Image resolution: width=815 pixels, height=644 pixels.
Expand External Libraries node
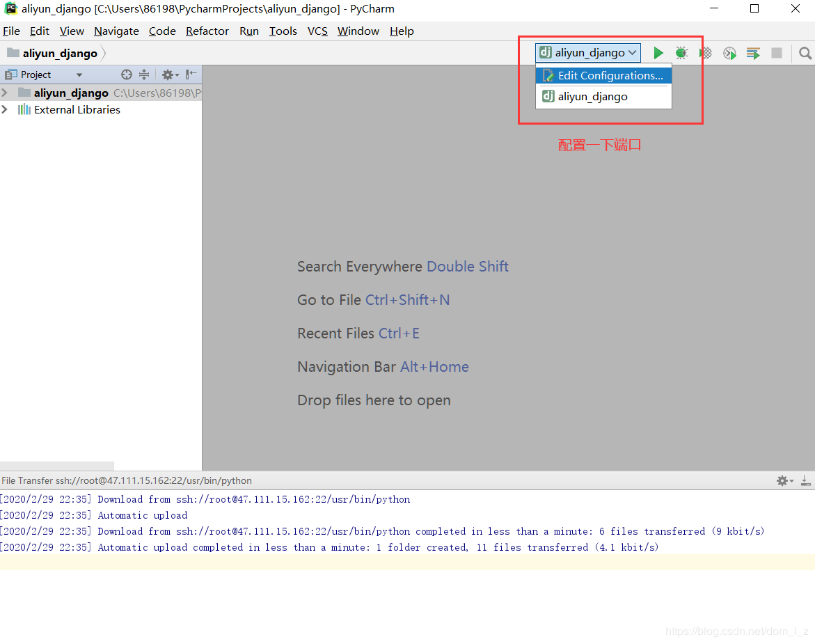[x=5, y=110]
